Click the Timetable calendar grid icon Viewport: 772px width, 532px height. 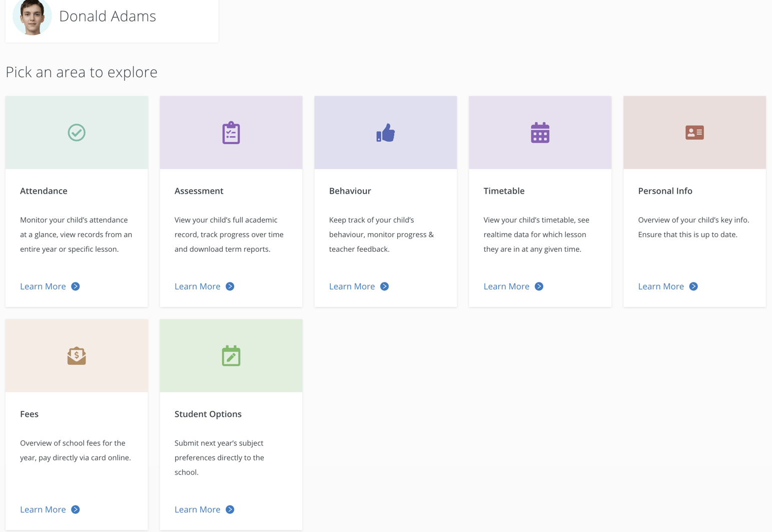point(540,133)
